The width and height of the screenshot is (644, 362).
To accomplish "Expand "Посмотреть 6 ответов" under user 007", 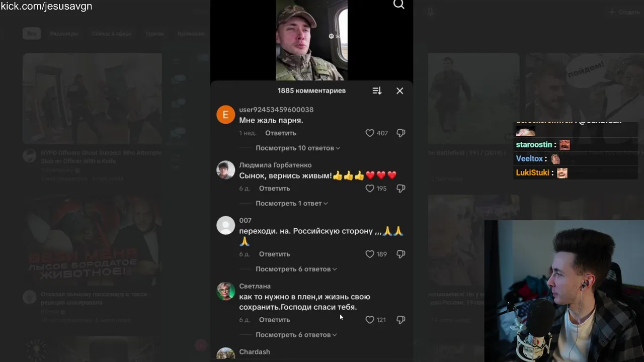I will (x=296, y=269).
